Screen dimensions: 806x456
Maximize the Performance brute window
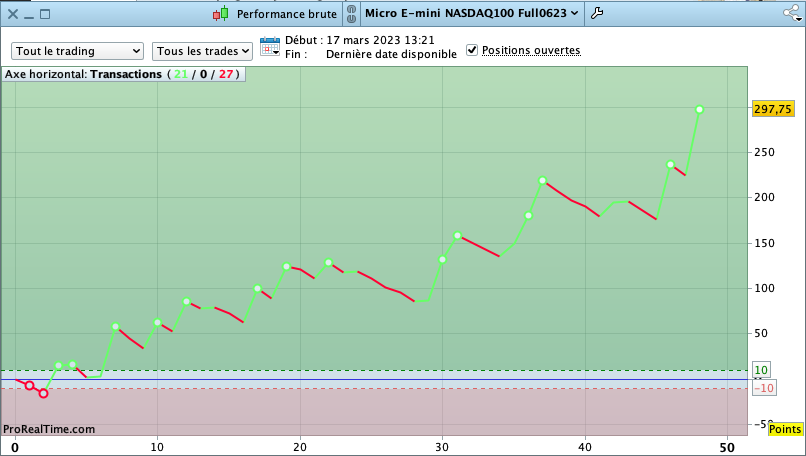(45, 14)
